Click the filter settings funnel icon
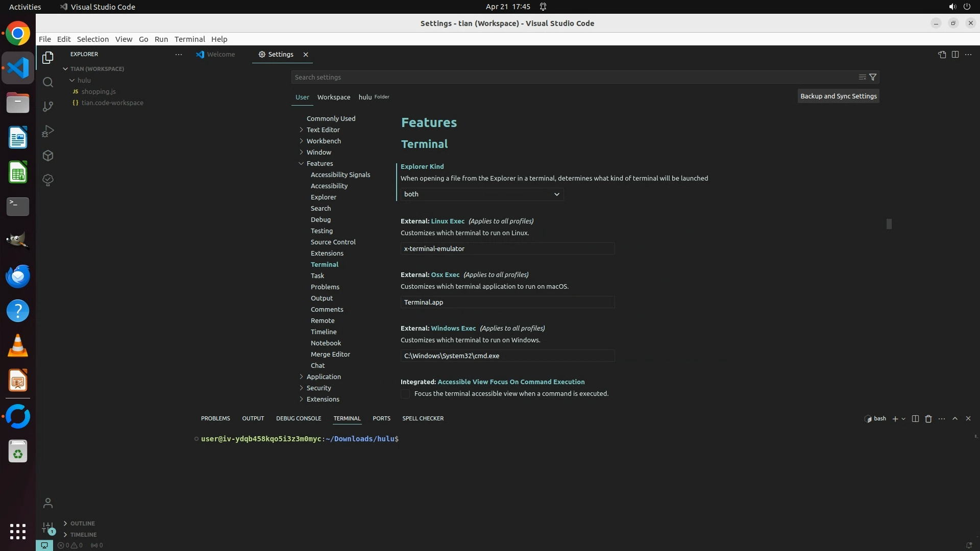Screen dimensions: 980x551 [x=873, y=77]
